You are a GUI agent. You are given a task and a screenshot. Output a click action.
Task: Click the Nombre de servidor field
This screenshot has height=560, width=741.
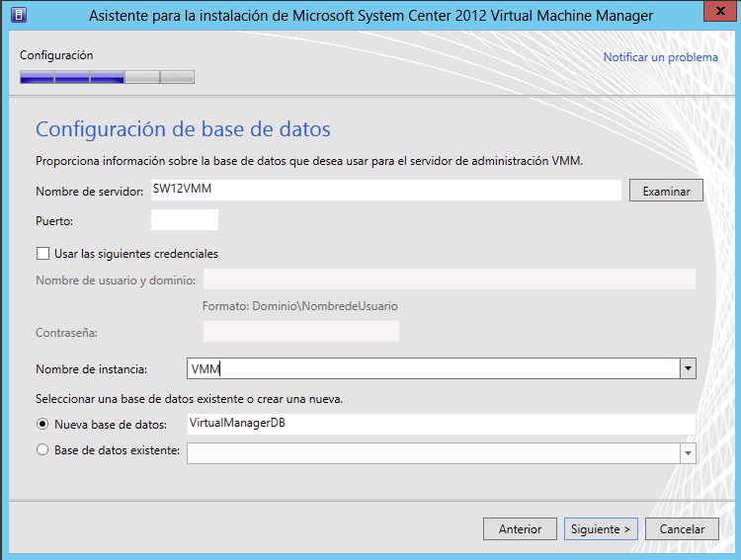(x=385, y=190)
